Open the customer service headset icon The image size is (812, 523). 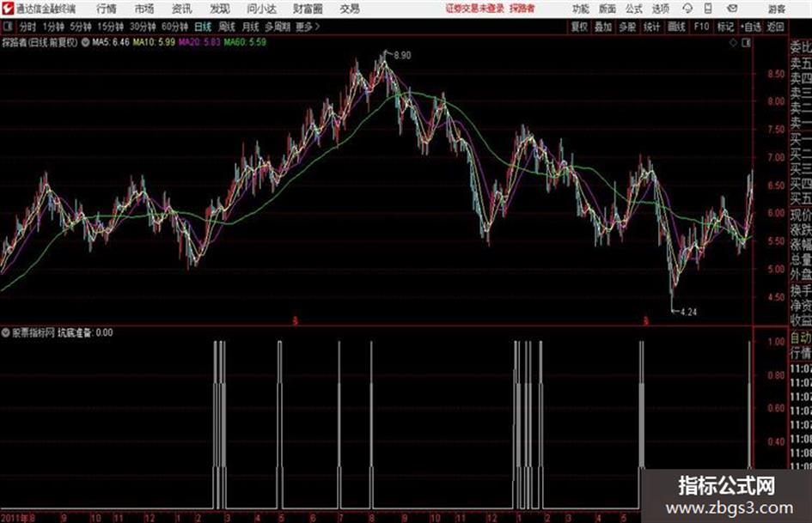pyautogui.click(x=687, y=9)
